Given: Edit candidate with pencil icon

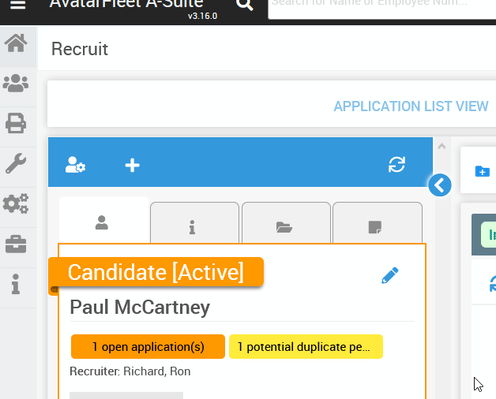Looking at the screenshot, I should pos(390,275).
